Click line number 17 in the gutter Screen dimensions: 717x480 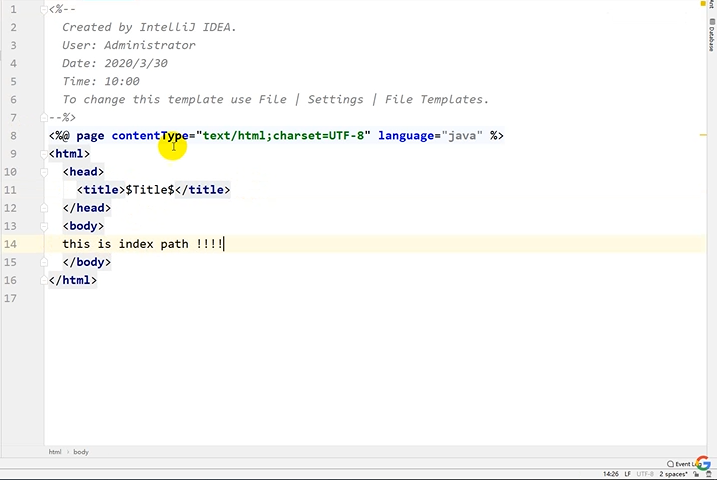(10, 298)
